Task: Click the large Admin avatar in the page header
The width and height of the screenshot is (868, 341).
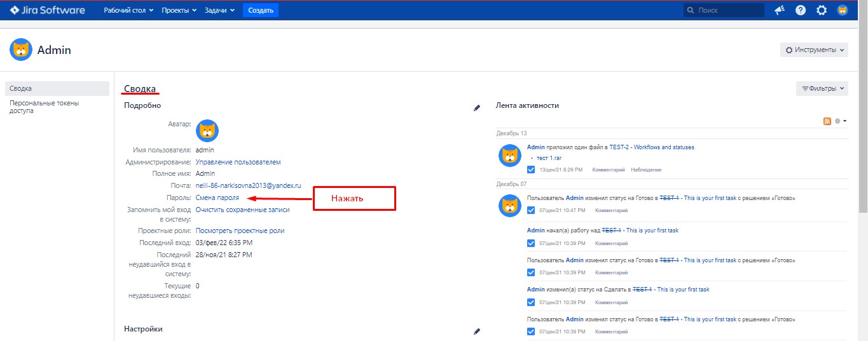Action: click(21, 50)
